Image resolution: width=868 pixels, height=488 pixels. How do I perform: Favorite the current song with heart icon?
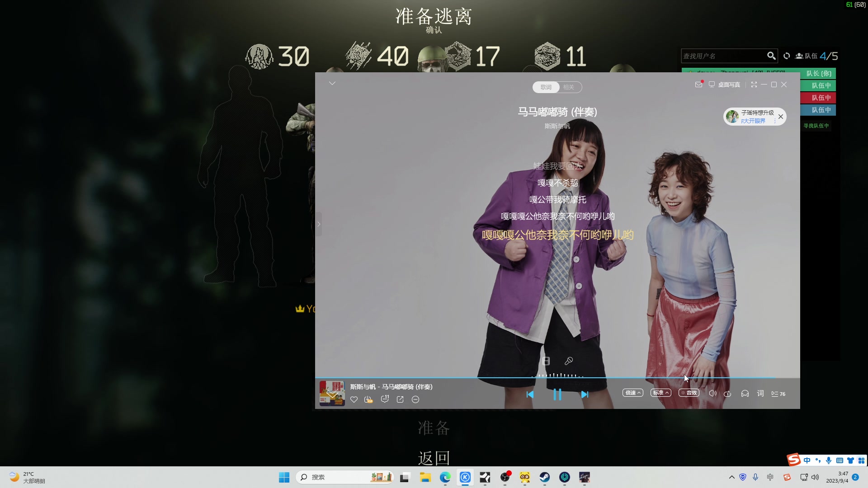click(354, 399)
